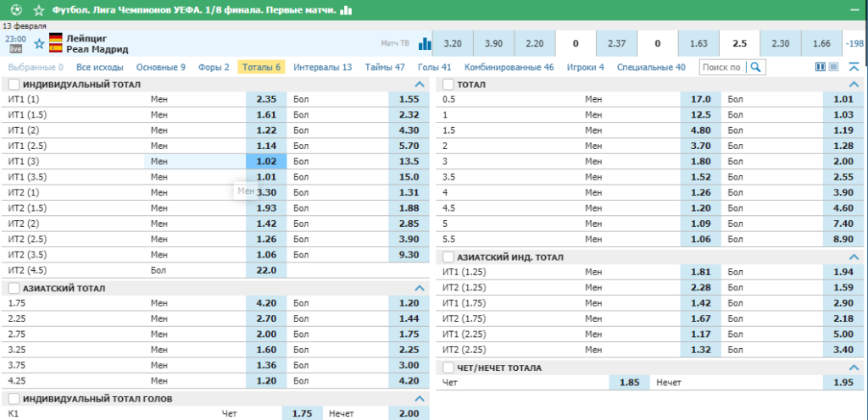Select Asian total 2.75 Мен odds 2.00

[266, 334]
